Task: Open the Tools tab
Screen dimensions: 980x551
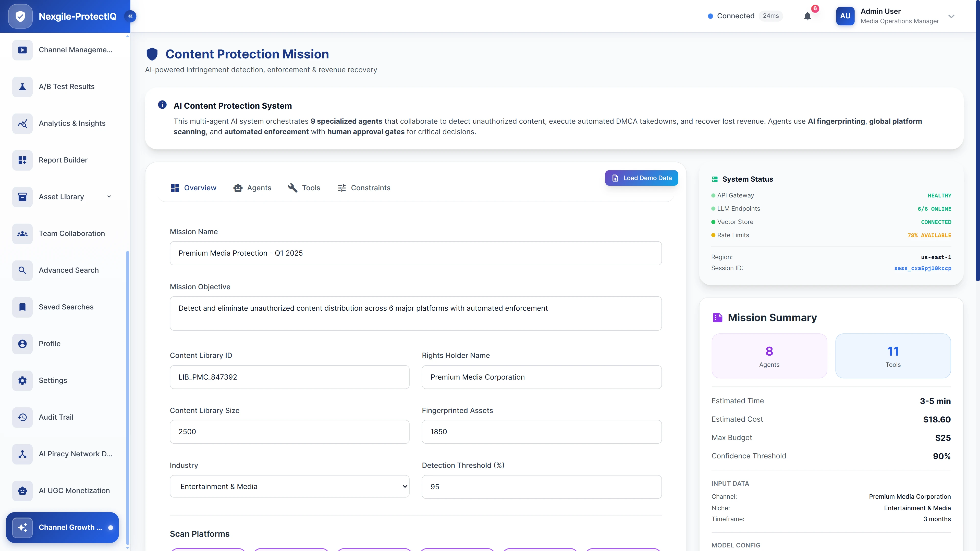Action: pyautogui.click(x=304, y=188)
